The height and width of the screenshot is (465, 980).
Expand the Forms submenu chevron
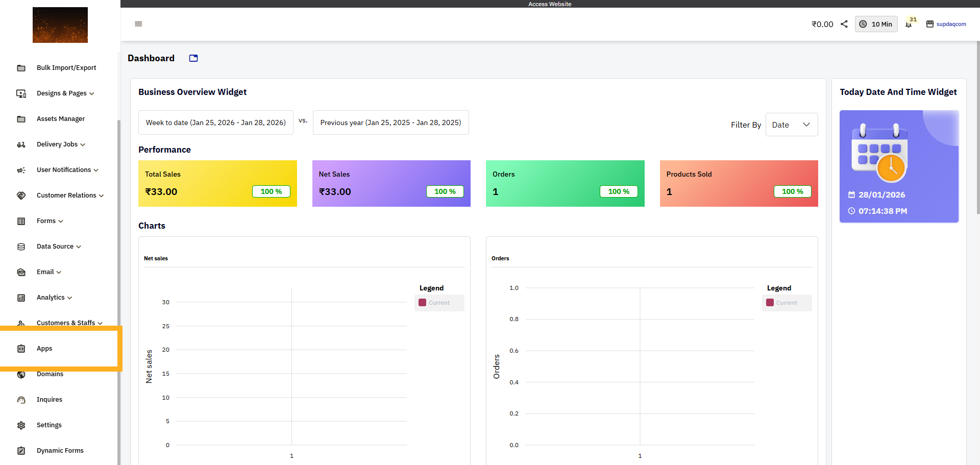click(x=61, y=222)
